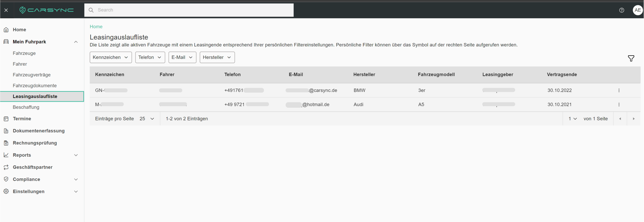Click the CarSync logo
This screenshot has height=222, width=644.
47,10
